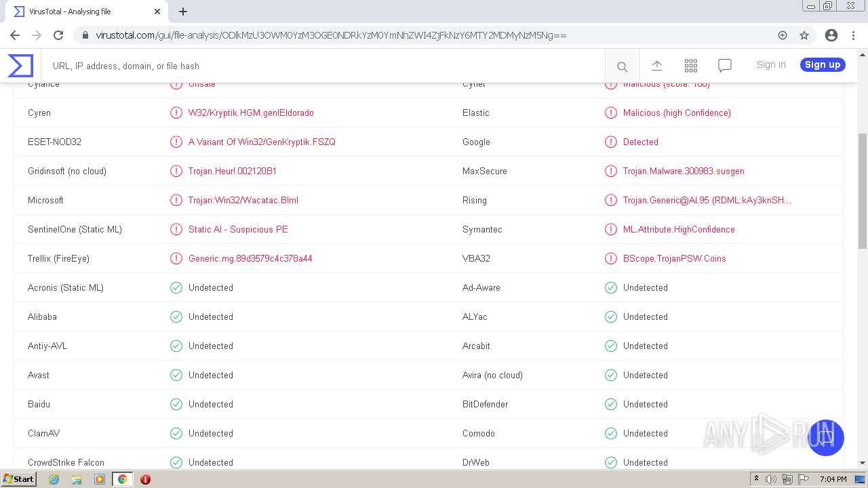Click A Variant Of Win32/GenKryptik.FSZQ text
This screenshot has height=488, width=868.
(262, 142)
